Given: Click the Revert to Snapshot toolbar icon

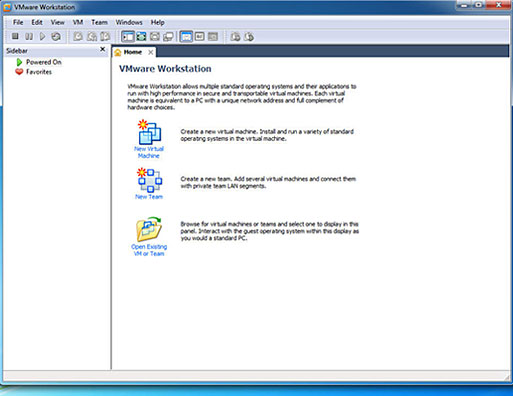Looking at the screenshot, I should [92, 36].
